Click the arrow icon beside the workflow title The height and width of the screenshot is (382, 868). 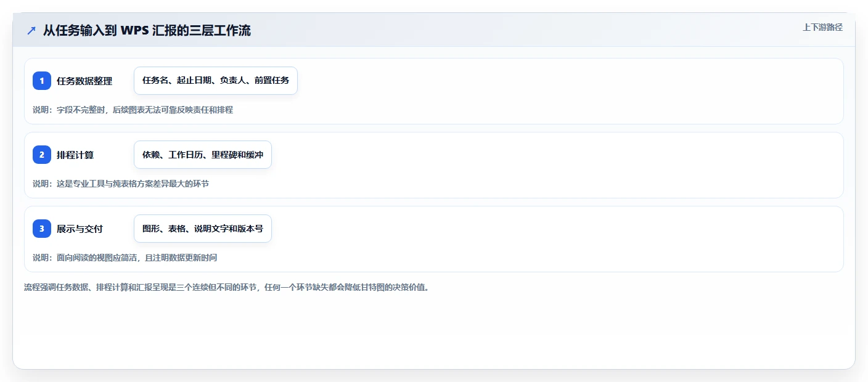coord(31,30)
